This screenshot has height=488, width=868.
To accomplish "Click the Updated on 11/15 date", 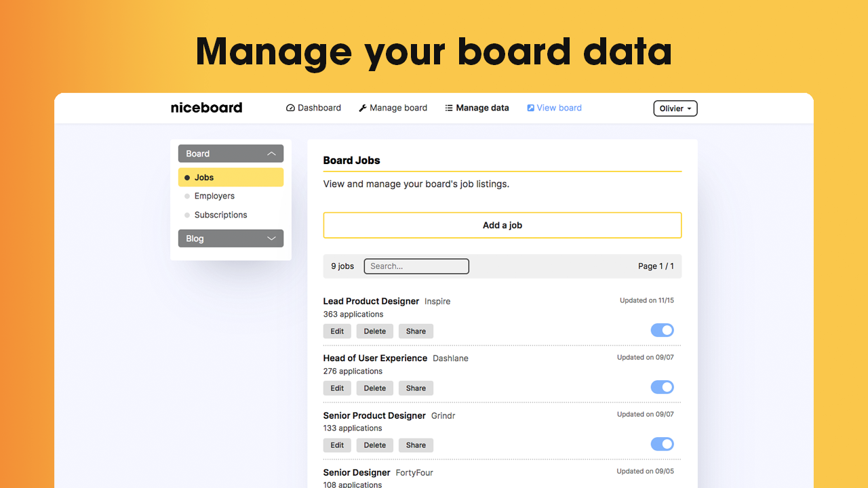I will (x=647, y=300).
